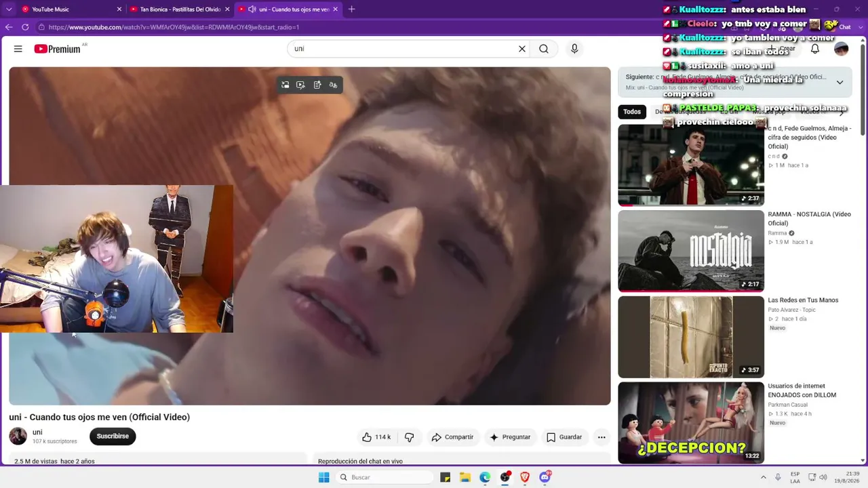
Task: Click the video play icon in overlay toolbar
Action: click(301, 85)
